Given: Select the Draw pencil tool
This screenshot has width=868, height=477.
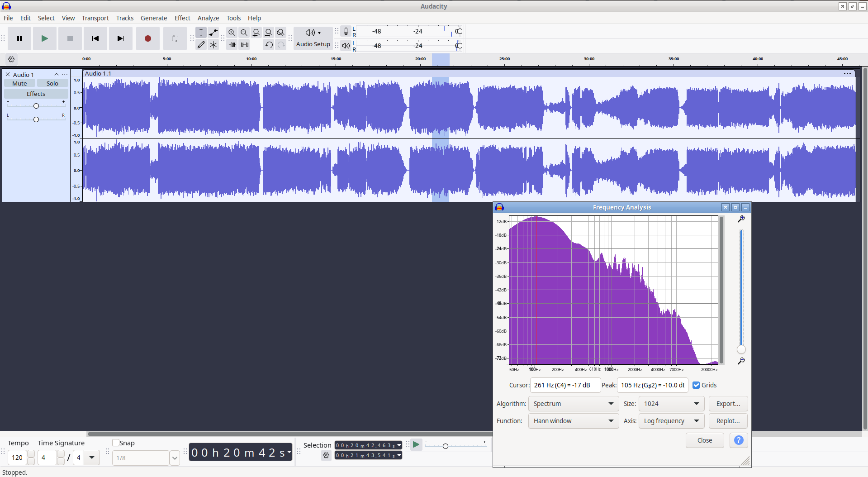Looking at the screenshot, I should [x=201, y=45].
